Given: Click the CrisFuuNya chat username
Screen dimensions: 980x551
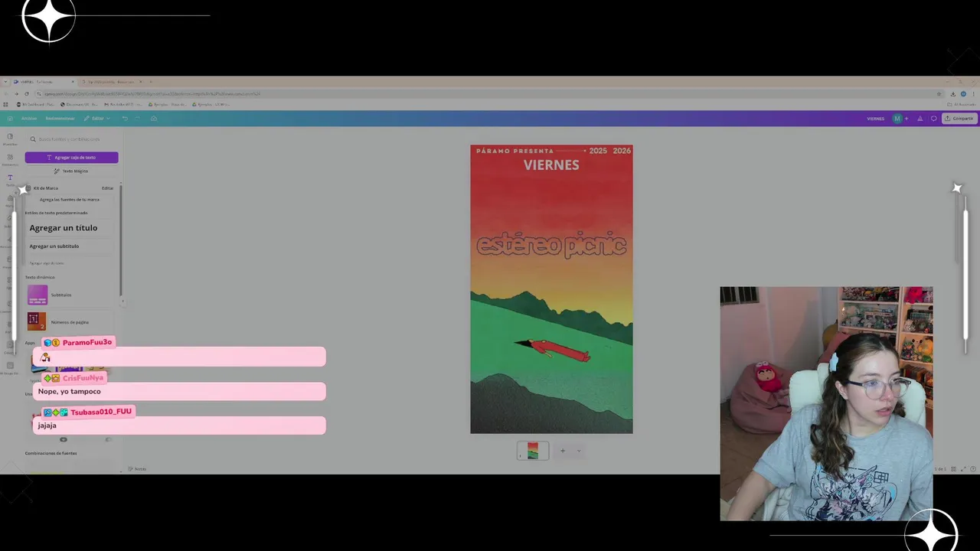Looking at the screenshot, I should click(x=83, y=378).
